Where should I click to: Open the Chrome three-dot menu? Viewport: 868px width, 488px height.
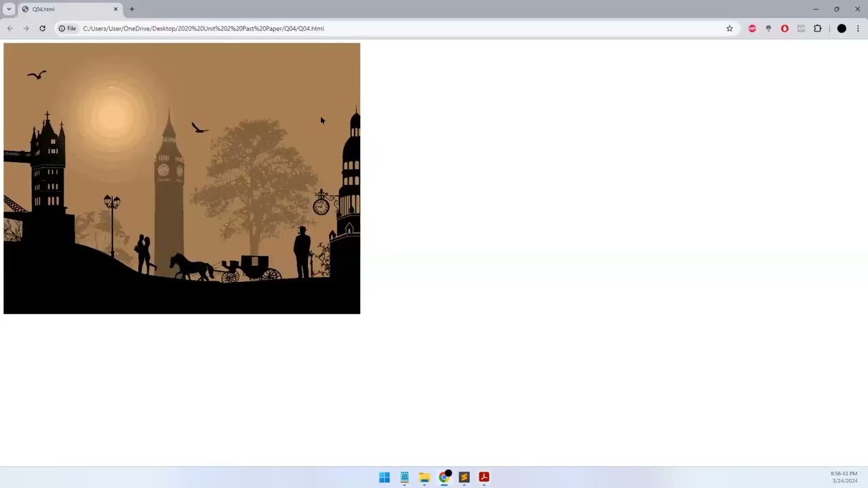click(x=858, y=28)
